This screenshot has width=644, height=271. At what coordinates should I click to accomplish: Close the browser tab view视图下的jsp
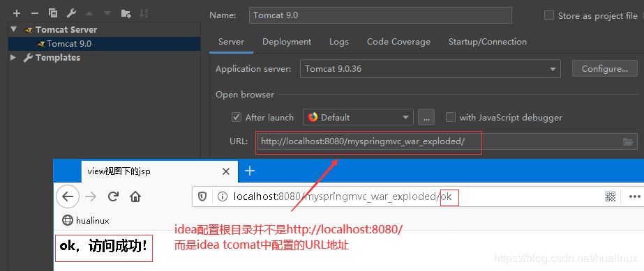click(226, 171)
